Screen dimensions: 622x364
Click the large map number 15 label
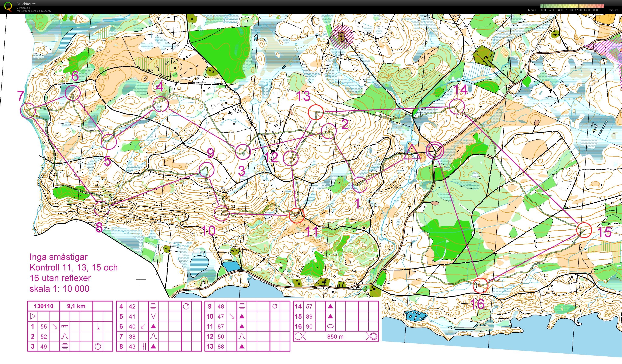coord(605,232)
